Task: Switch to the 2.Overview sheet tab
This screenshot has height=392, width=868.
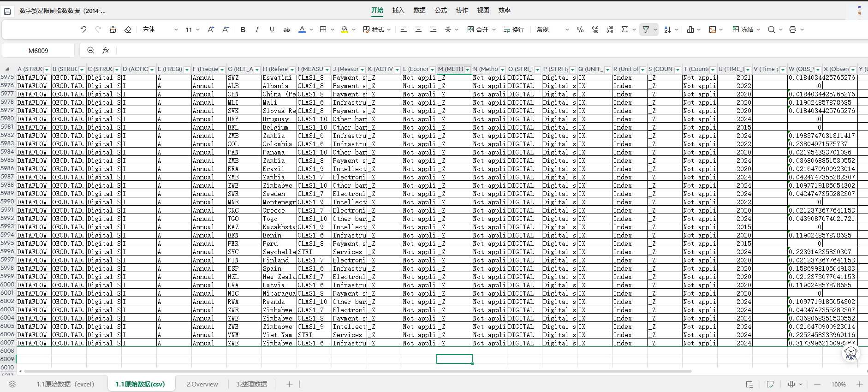Action: point(202,384)
